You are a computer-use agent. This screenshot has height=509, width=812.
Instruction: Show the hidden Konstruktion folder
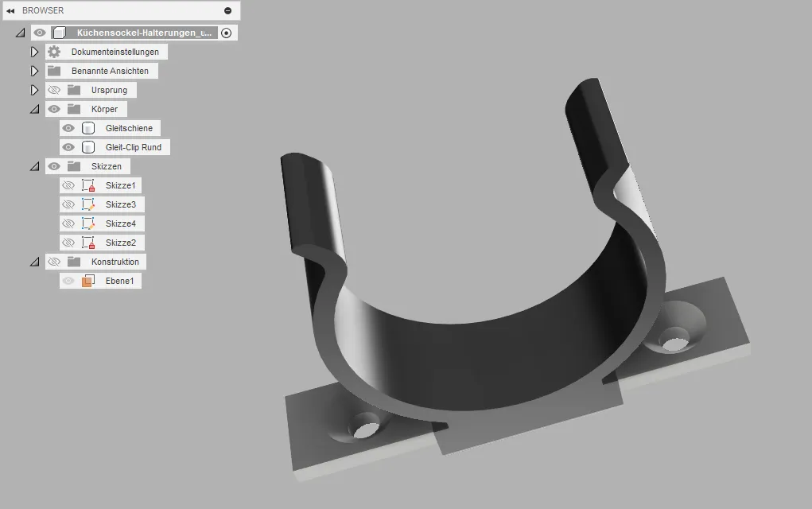click(54, 262)
